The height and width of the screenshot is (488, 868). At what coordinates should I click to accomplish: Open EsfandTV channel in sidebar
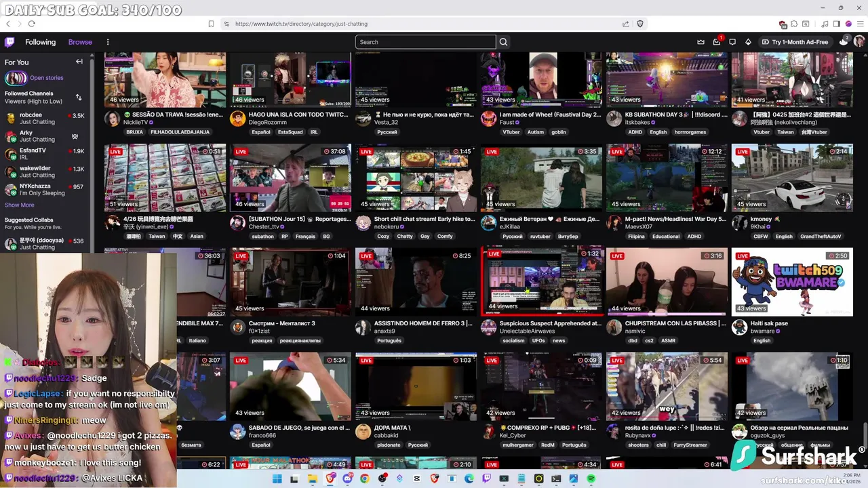point(45,154)
